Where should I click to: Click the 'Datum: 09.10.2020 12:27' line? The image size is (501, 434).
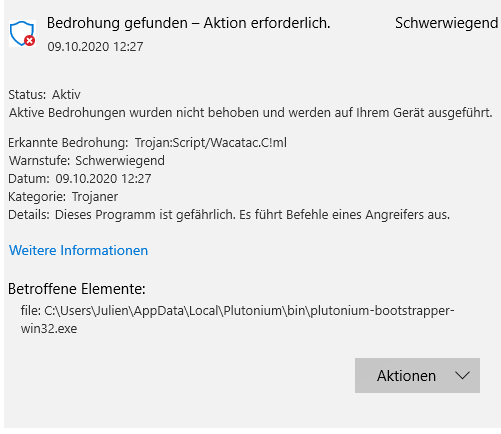click(x=80, y=179)
